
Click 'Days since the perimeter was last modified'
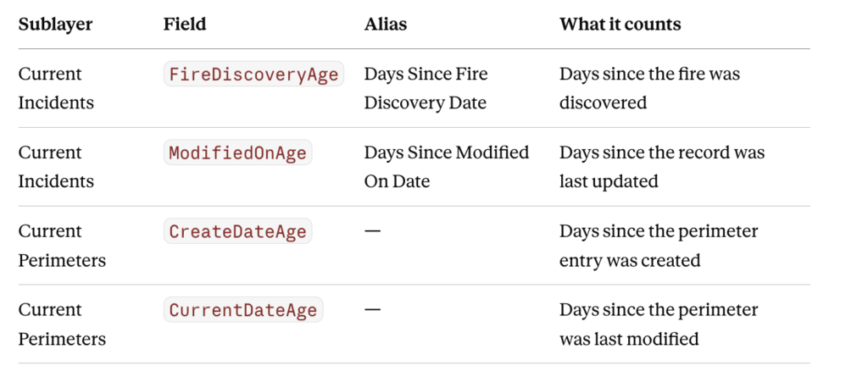point(659,324)
